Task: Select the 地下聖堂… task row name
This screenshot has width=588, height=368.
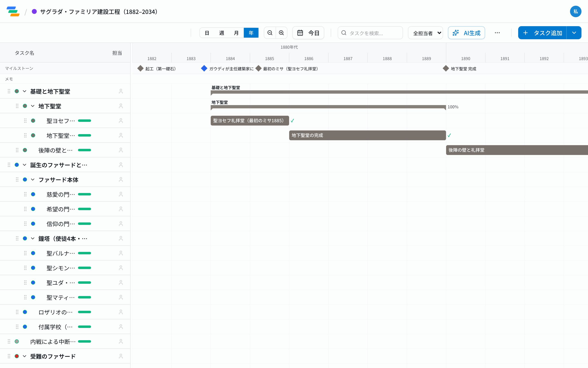Action: (x=60, y=136)
